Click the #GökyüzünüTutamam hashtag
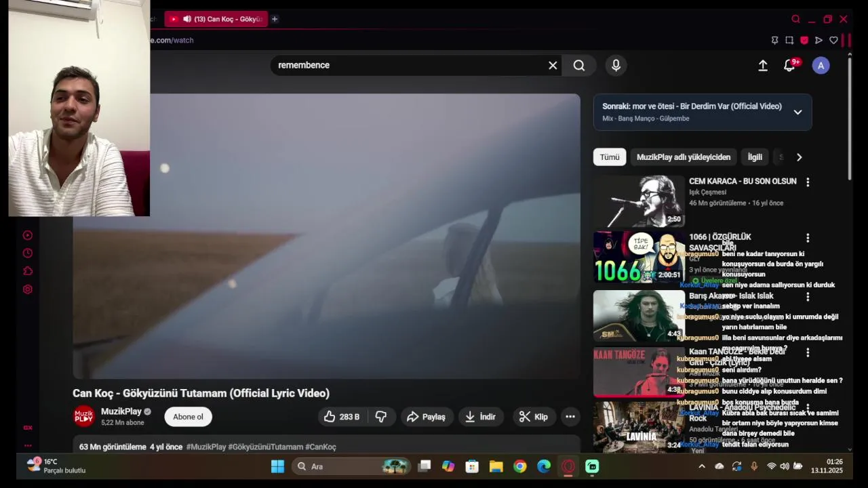The height and width of the screenshot is (488, 868). (266, 447)
